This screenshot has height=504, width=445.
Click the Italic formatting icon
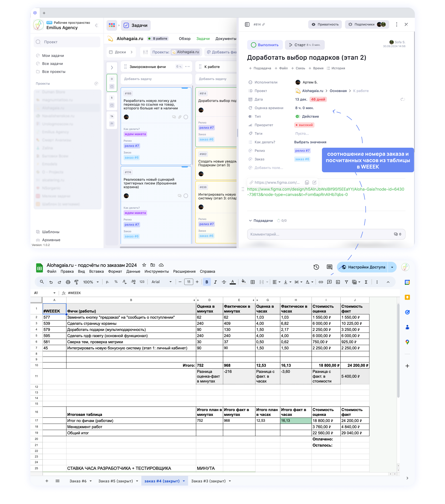click(215, 282)
